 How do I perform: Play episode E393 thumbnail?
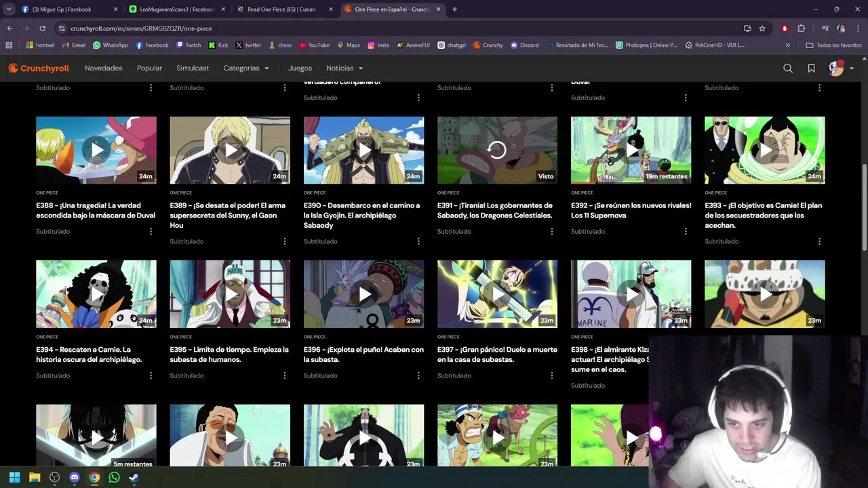coord(765,150)
